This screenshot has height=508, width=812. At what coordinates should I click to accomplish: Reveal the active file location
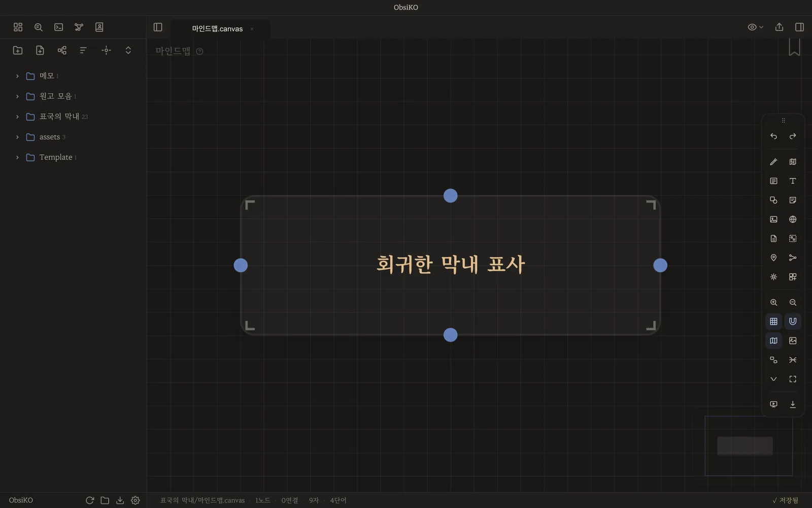(106, 50)
